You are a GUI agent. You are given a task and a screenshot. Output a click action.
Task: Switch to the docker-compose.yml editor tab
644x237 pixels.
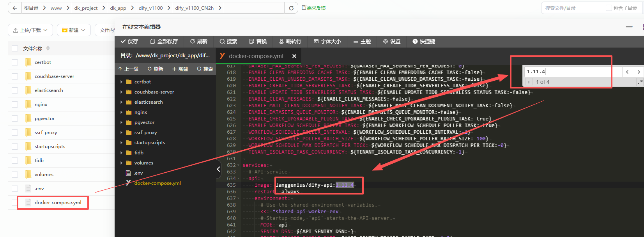point(256,56)
